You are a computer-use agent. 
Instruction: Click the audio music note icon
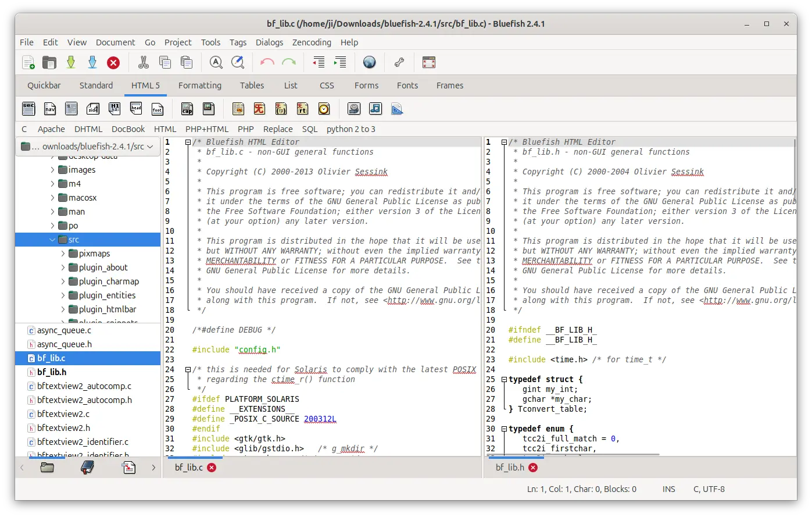click(x=375, y=109)
